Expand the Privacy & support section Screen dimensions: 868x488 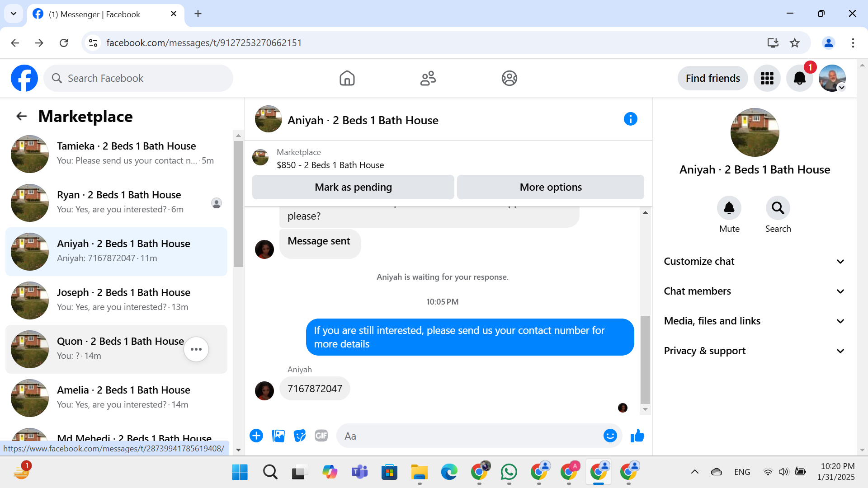pos(754,351)
